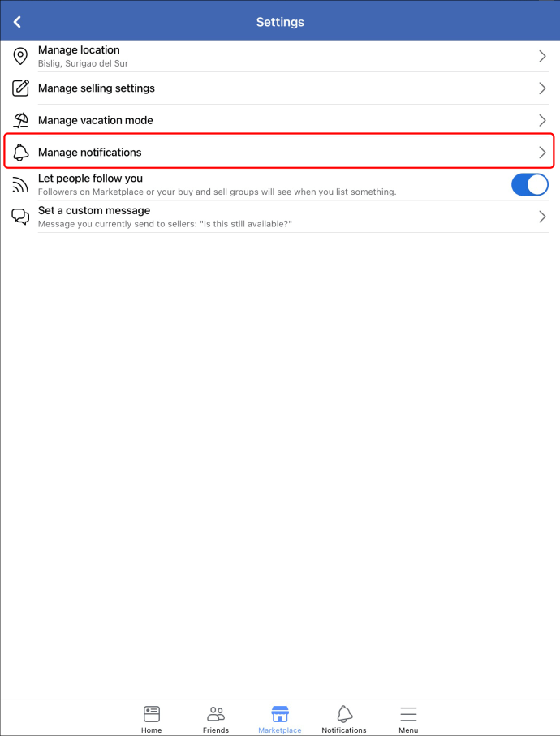Open Manage notifications text label
This screenshot has width=560, height=736.
click(89, 153)
